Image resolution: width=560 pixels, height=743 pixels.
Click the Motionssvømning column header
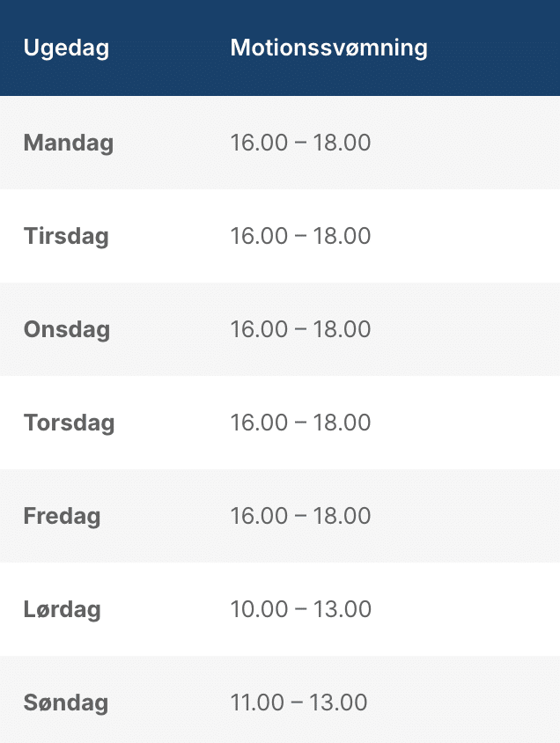pyautogui.click(x=328, y=48)
